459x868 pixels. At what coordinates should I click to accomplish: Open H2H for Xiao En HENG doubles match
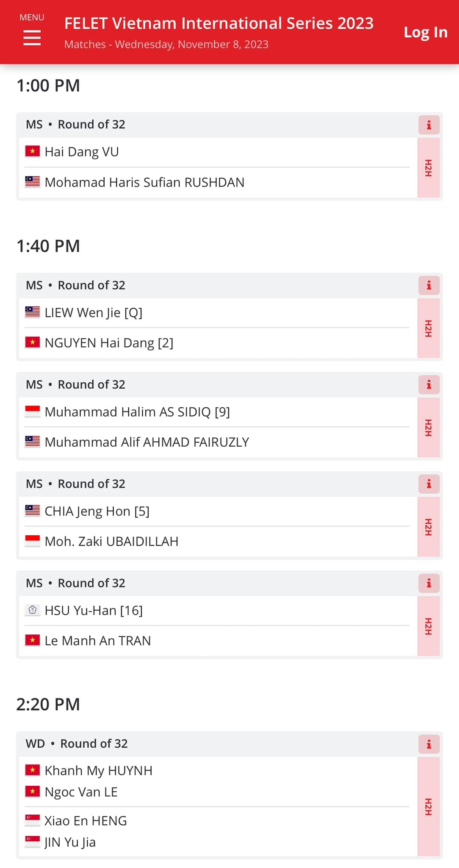click(x=429, y=807)
